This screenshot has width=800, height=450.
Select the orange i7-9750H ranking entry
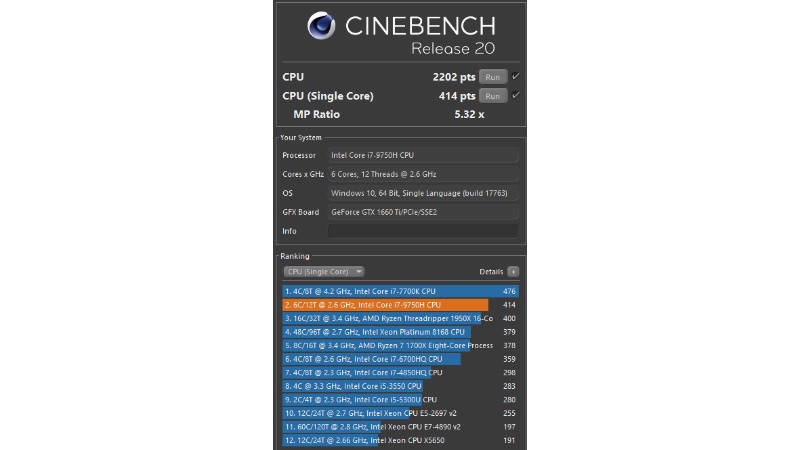tap(401, 305)
